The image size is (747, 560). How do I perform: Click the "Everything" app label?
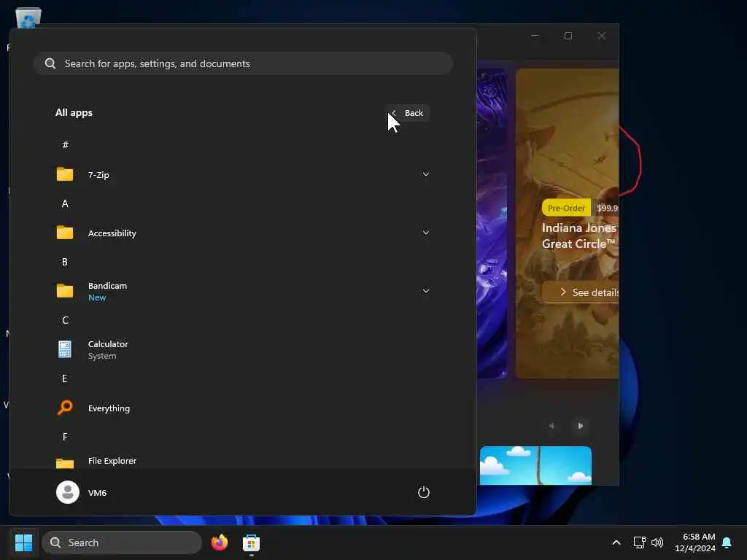pyautogui.click(x=109, y=408)
